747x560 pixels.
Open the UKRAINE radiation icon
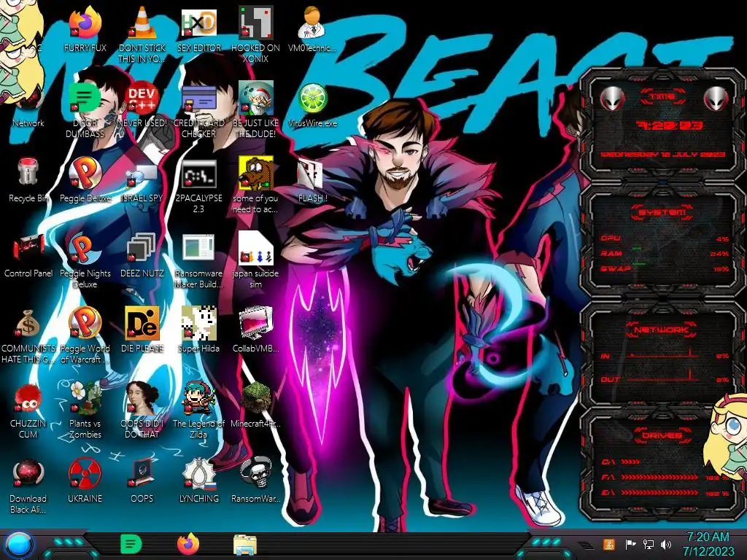pos(85,473)
